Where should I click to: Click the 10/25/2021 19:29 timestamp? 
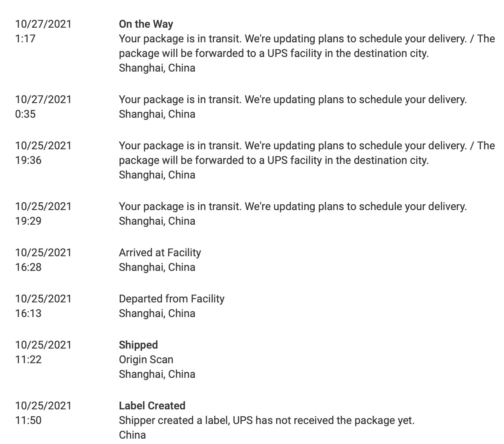tap(43, 214)
